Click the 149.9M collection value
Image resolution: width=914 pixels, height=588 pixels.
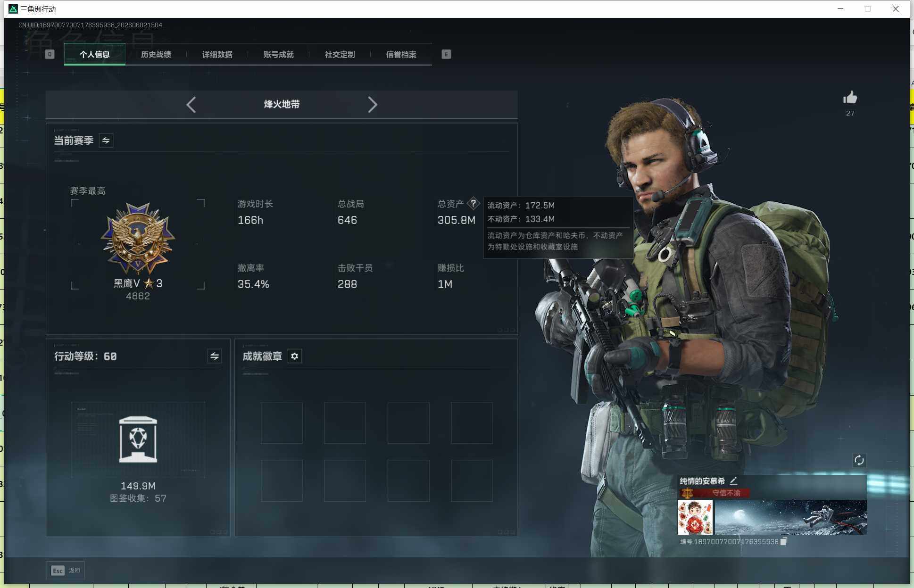click(x=138, y=486)
